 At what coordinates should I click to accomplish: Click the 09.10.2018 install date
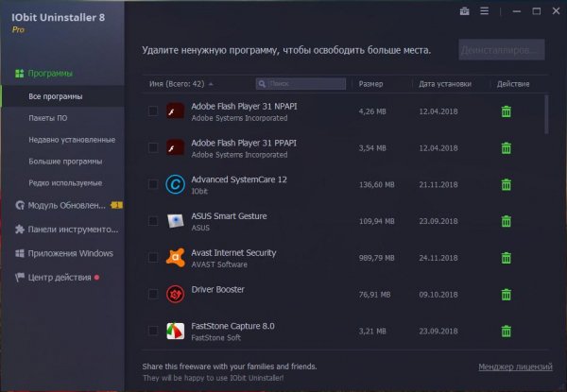click(x=438, y=295)
